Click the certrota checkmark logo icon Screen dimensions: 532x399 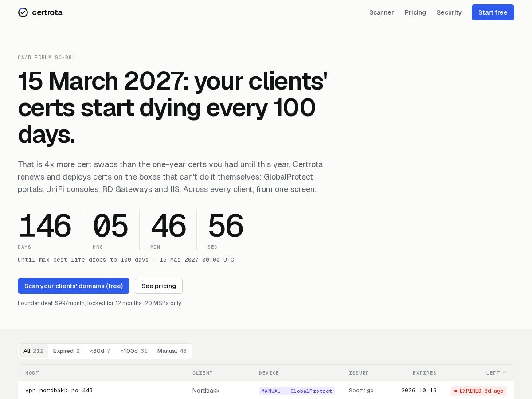click(x=23, y=12)
